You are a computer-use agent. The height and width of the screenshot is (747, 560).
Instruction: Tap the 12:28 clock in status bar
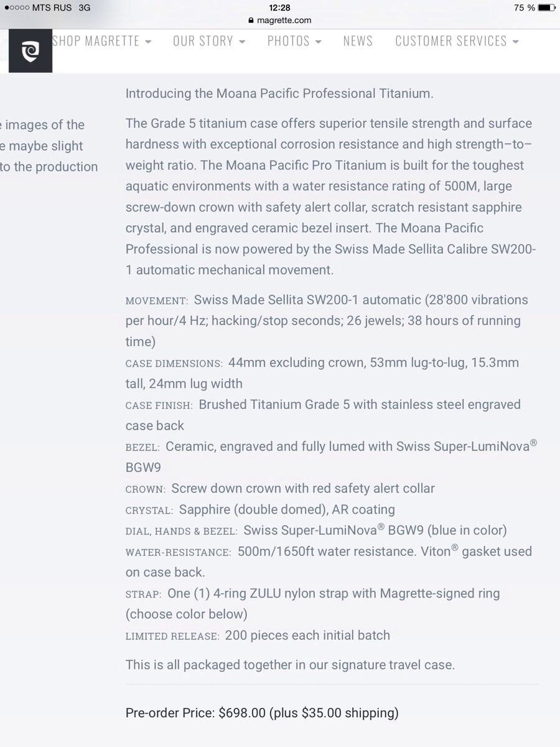[x=279, y=7]
